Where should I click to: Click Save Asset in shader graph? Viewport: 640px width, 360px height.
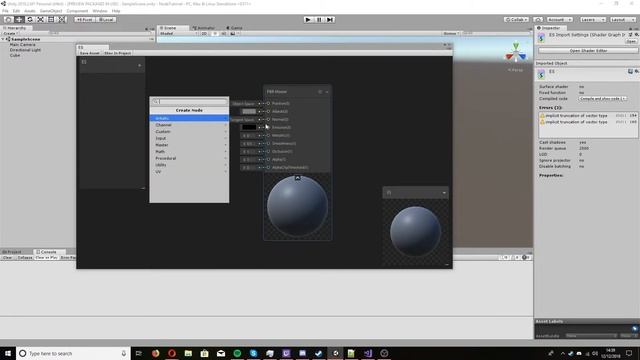pyautogui.click(x=89, y=53)
